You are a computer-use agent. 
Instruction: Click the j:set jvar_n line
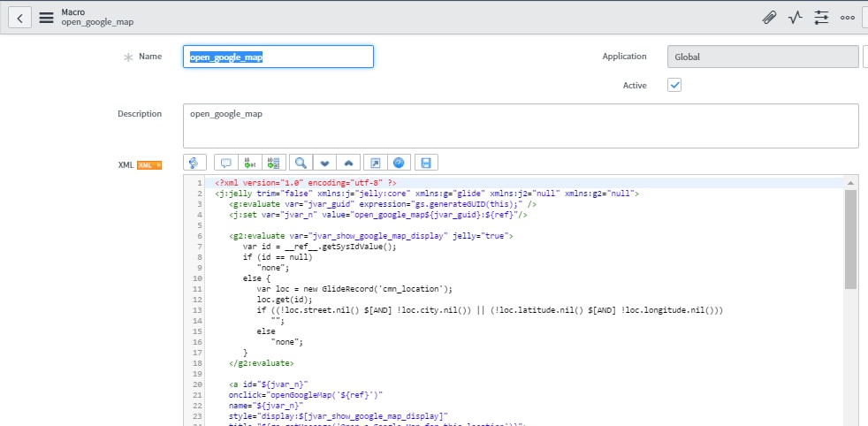click(x=377, y=215)
